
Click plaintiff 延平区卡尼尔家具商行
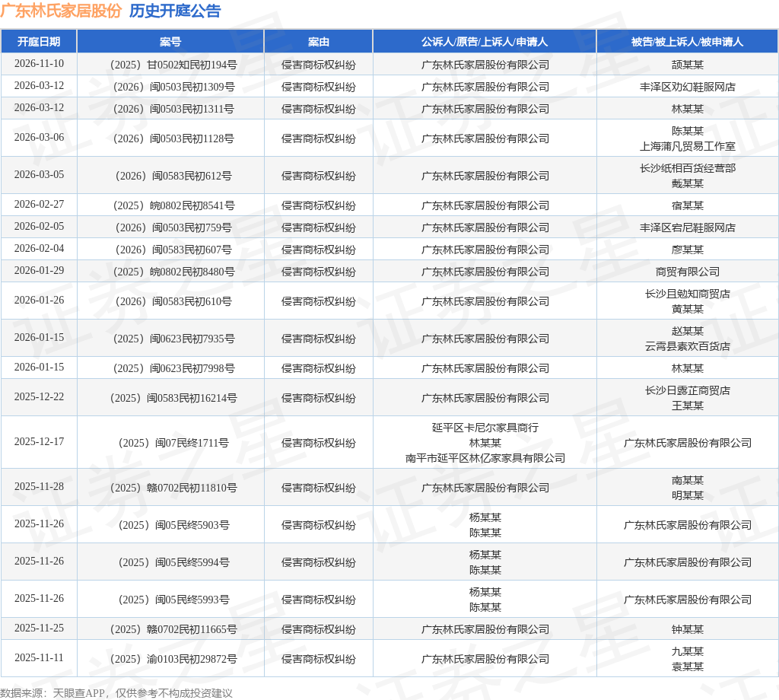point(485,428)
